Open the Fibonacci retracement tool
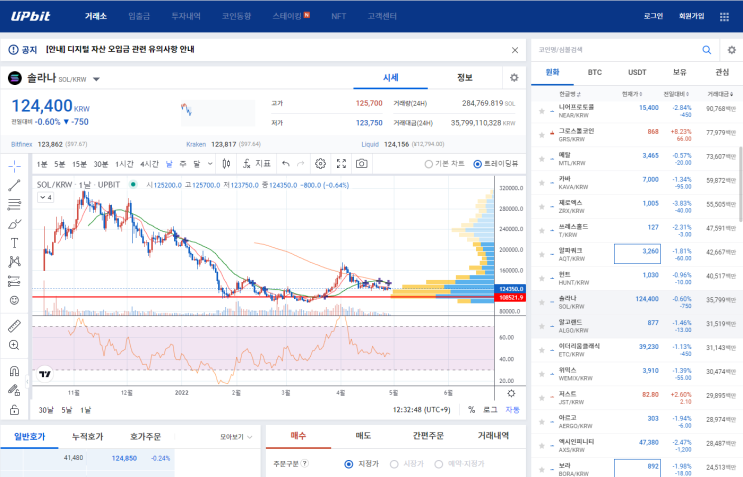Image resolution: width=743 pixels, height=477 pixels. pos(14,204)
